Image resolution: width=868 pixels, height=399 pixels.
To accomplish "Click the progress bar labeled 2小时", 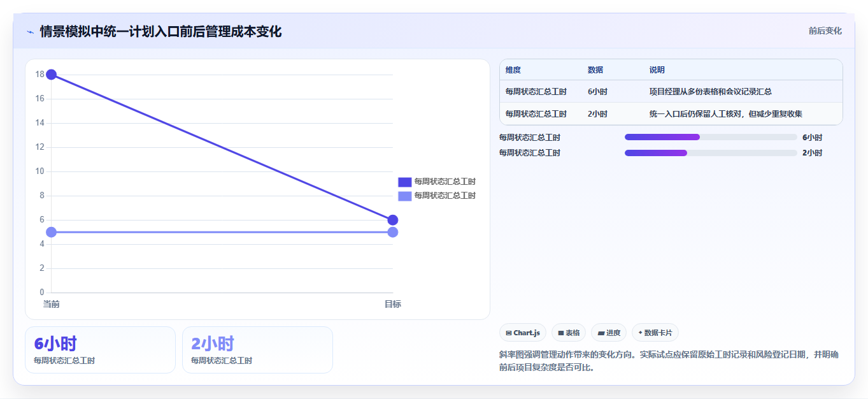I will 711,153.
